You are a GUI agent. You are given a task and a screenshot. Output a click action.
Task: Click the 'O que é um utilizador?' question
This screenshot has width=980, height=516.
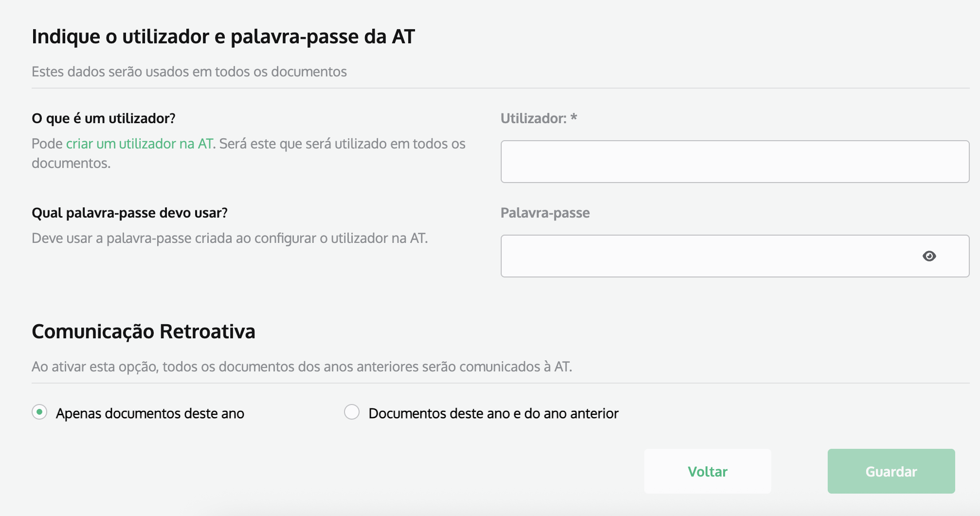[104, 118]
